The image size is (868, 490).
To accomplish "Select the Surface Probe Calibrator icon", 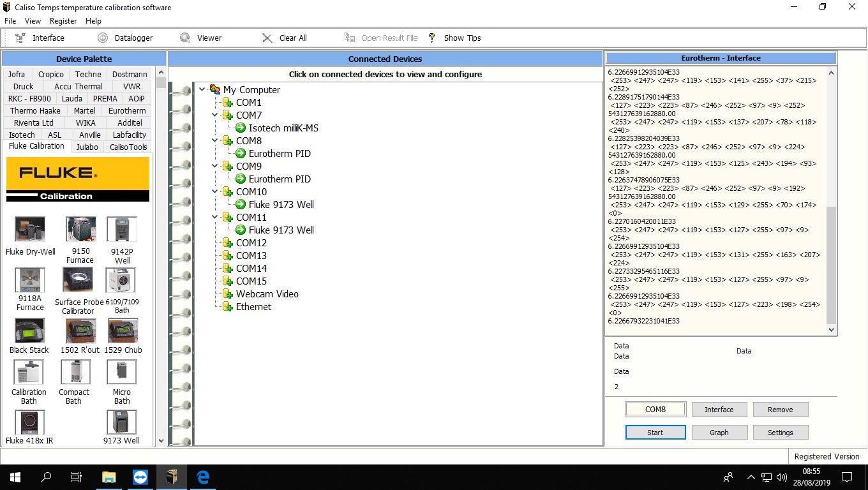I will tap(78, 280).
